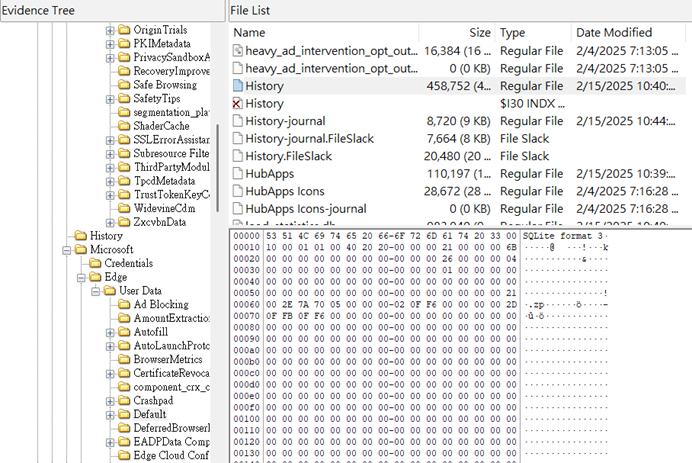
Task: Click the Edge folder icon
Action: 95,277
